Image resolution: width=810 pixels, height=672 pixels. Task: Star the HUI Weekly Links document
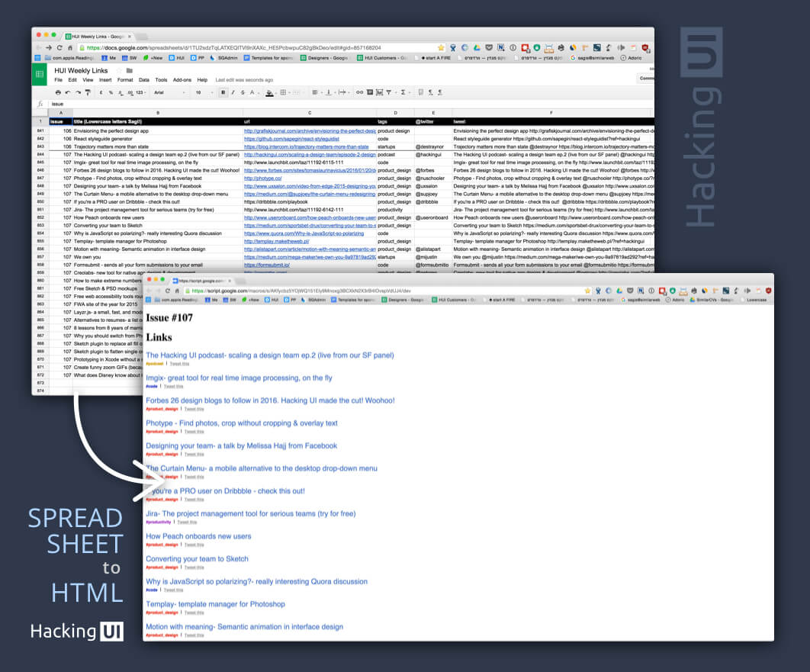119,70
